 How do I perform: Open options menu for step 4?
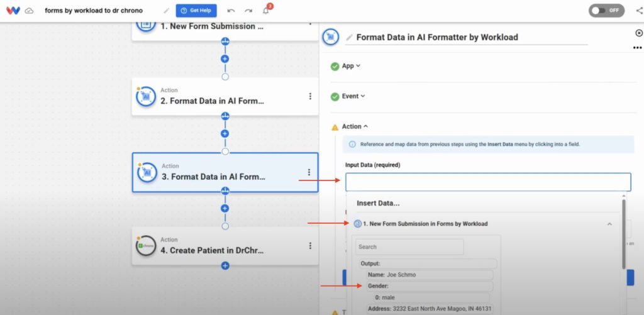pyautogui.click(x=310, y=246)
